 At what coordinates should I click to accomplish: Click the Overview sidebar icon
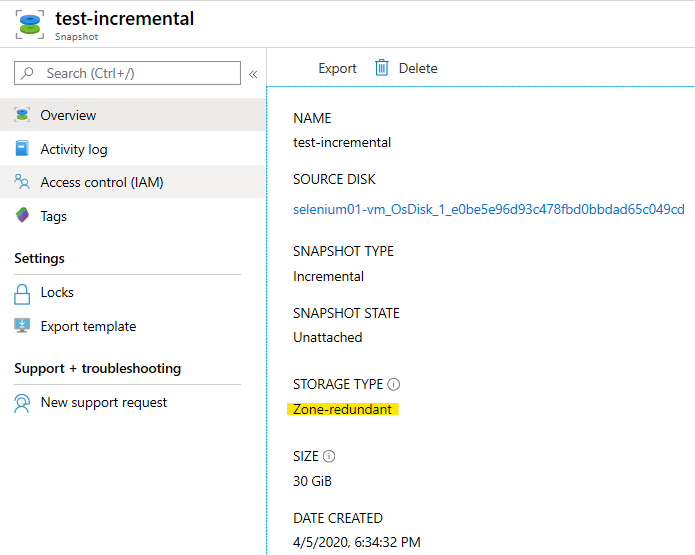(22, 115)
